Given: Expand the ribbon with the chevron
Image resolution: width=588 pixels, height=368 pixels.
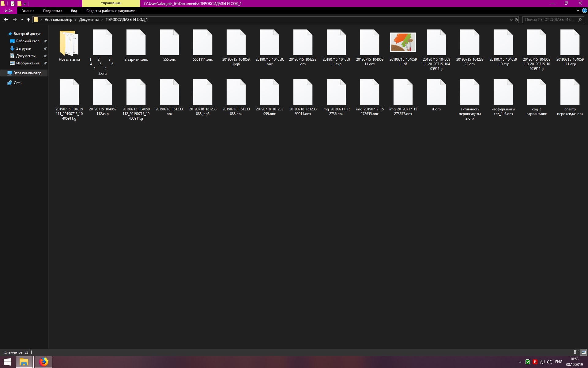Looking at the screenshot, I should (x=578, y=11).
